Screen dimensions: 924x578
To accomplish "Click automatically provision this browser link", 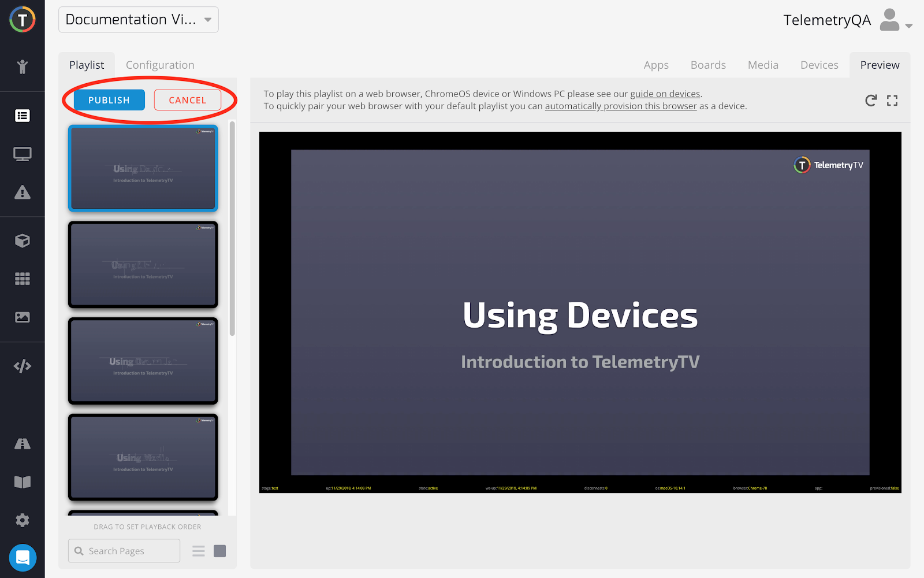I will coord(621,106).
